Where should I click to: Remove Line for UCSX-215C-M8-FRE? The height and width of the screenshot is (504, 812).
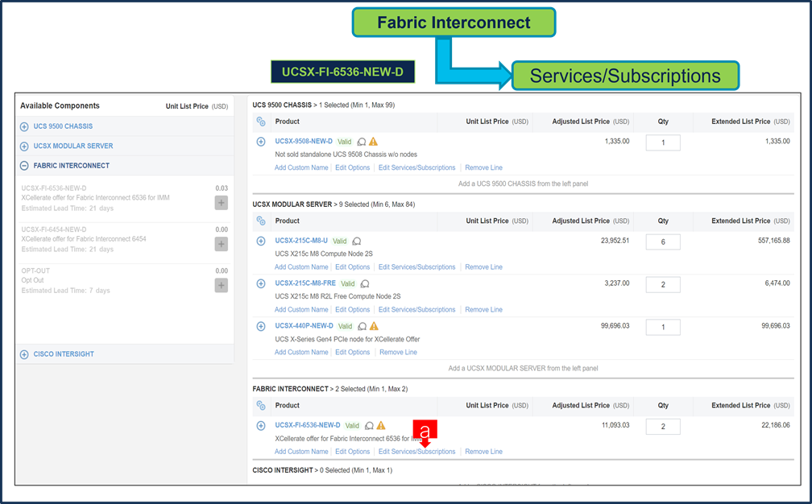(x=483, y=309)
